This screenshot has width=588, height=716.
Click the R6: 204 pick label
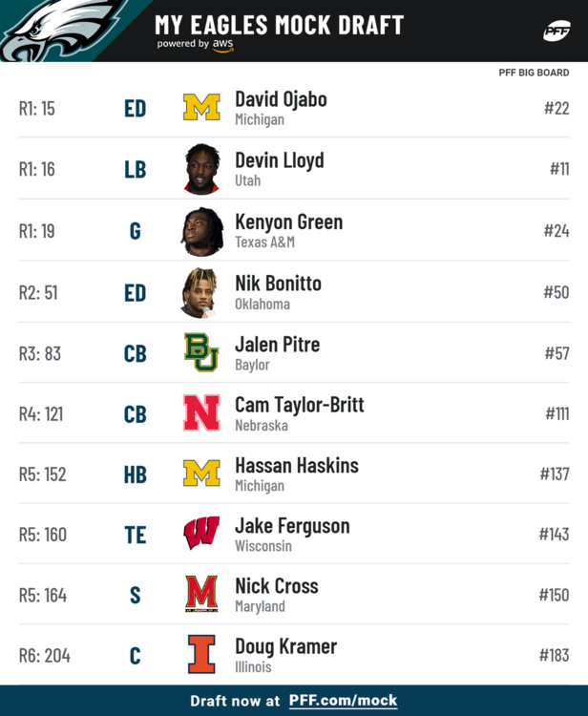[44, 656]
